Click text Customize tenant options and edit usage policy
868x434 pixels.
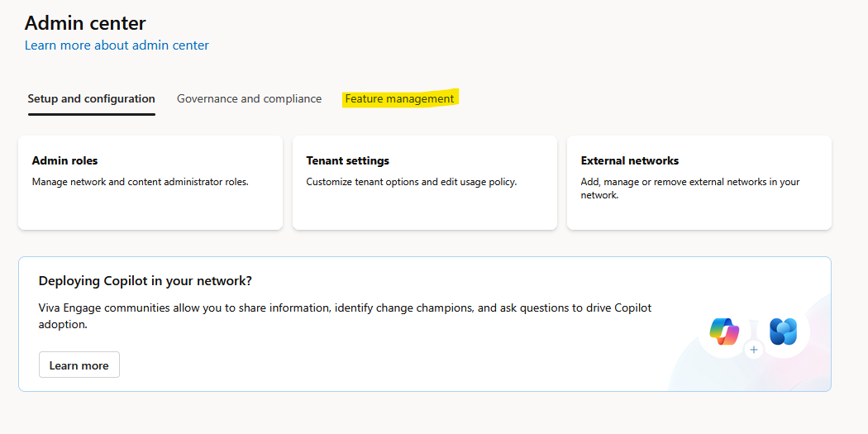point(412,182)
